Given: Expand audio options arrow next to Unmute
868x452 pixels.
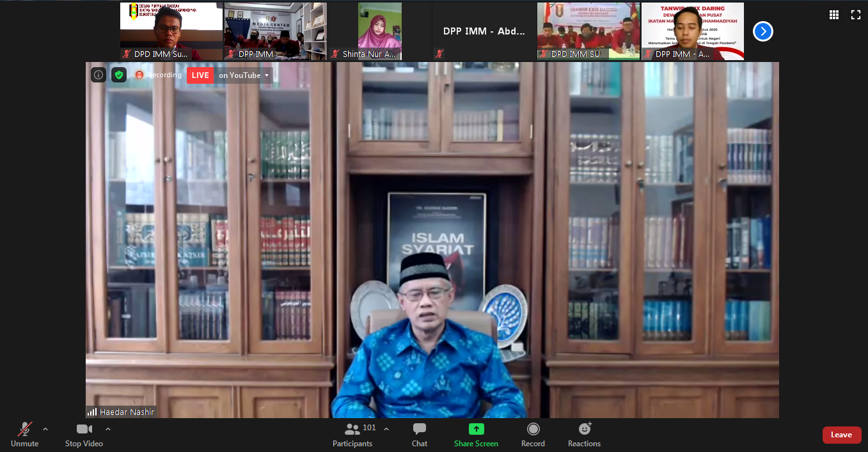Looking at the screenshot, I should pyautogui.click(x=45, y=429).
